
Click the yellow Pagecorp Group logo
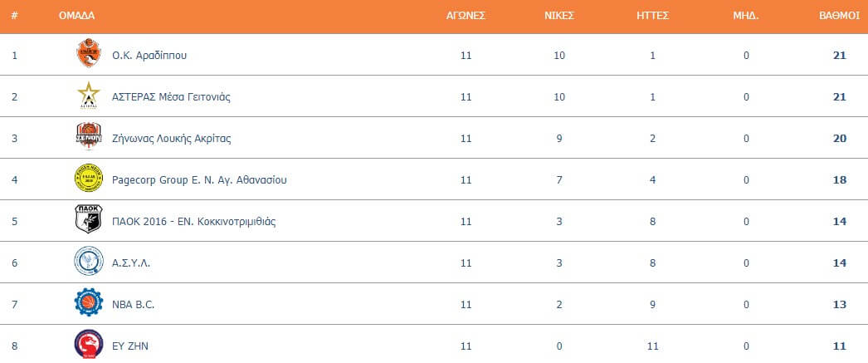tap(89, 179)
